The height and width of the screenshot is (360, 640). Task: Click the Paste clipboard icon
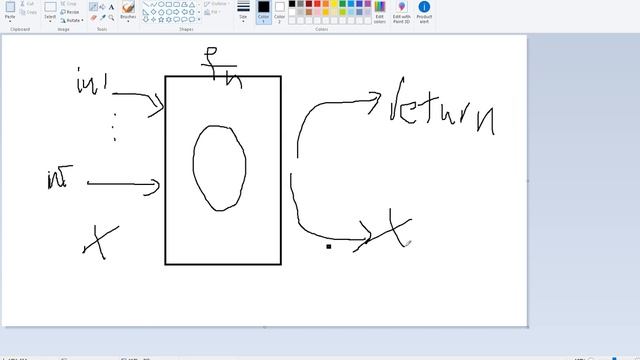coord(10,6)
